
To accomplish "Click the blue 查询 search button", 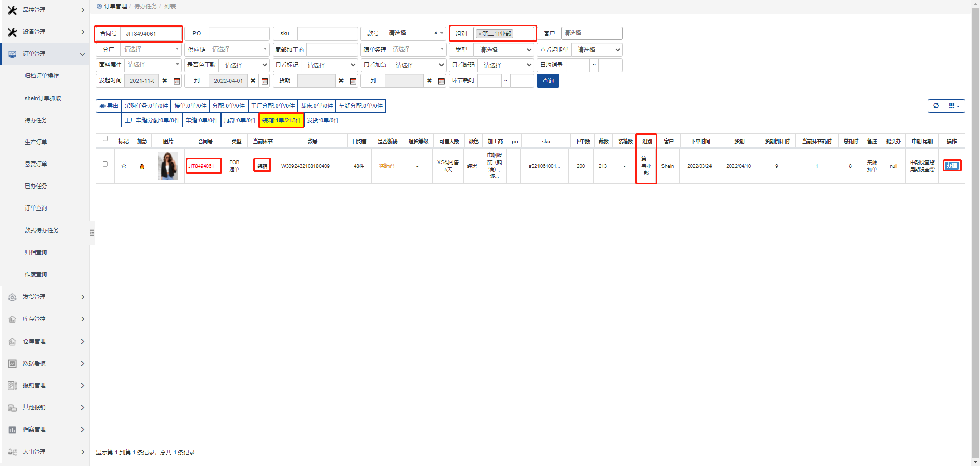I will [x=548, y=81].
